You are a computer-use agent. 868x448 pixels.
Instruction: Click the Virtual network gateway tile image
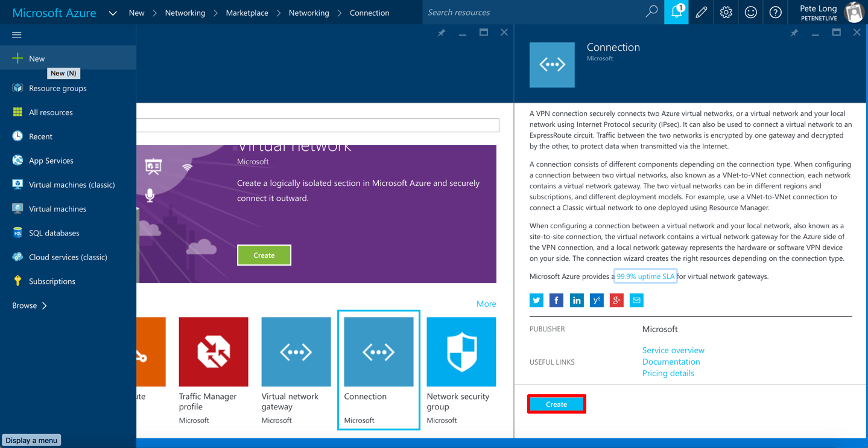tap(296, 352)
